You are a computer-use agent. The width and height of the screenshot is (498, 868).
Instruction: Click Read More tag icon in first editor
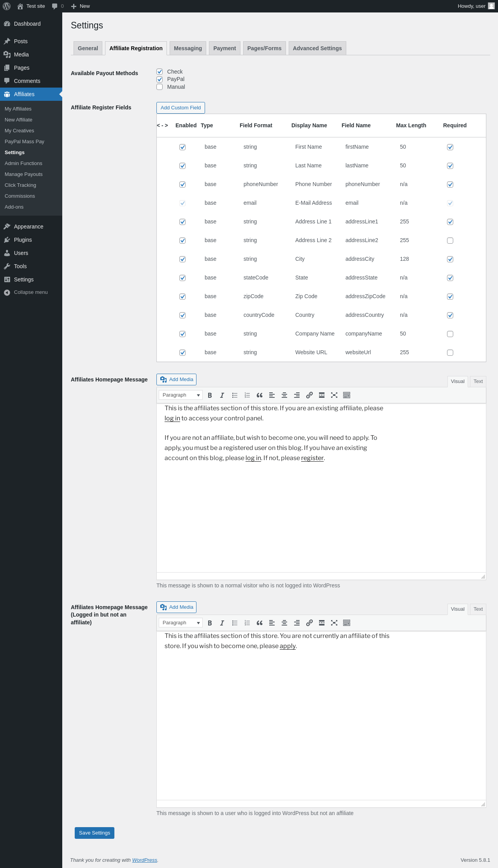(322, 395)
